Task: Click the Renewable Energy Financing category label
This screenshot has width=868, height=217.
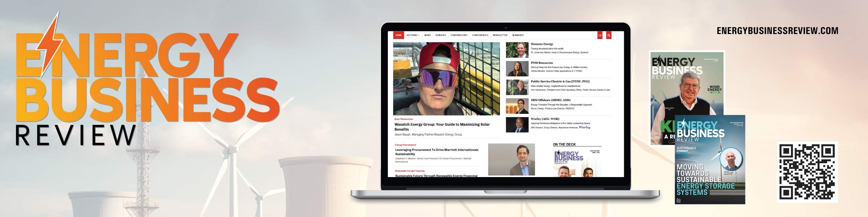Action: pyautogui.click(x=410, y=171)
